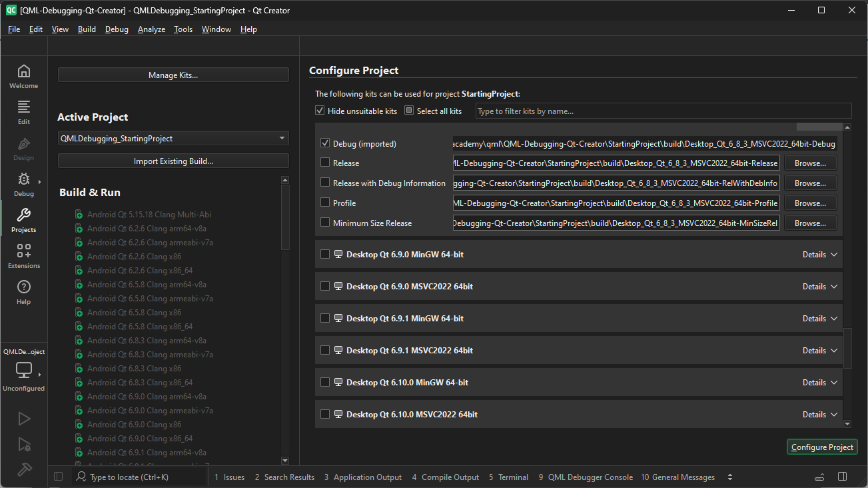The image size is (868, 488).
Task: Open the Tools menu
Action: coord(183,29)
